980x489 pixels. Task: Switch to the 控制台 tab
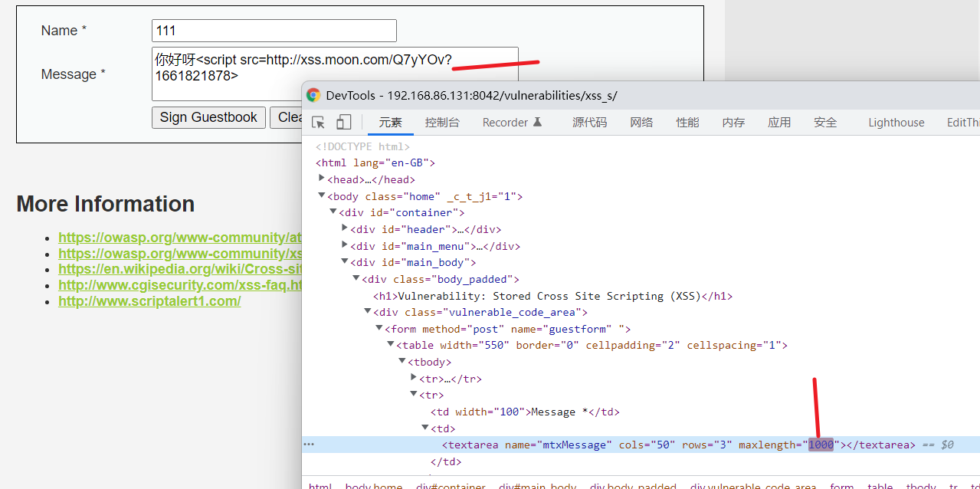coord(442,123)
